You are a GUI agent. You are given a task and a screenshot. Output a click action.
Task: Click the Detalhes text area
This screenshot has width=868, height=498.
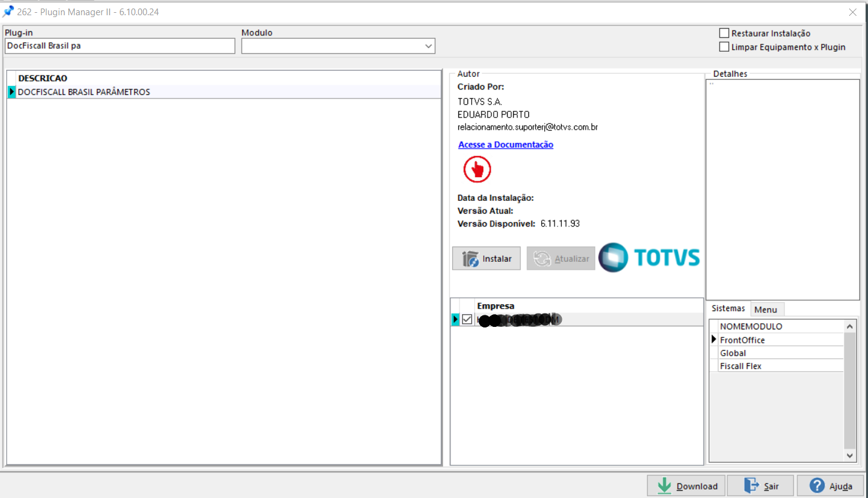783,189
